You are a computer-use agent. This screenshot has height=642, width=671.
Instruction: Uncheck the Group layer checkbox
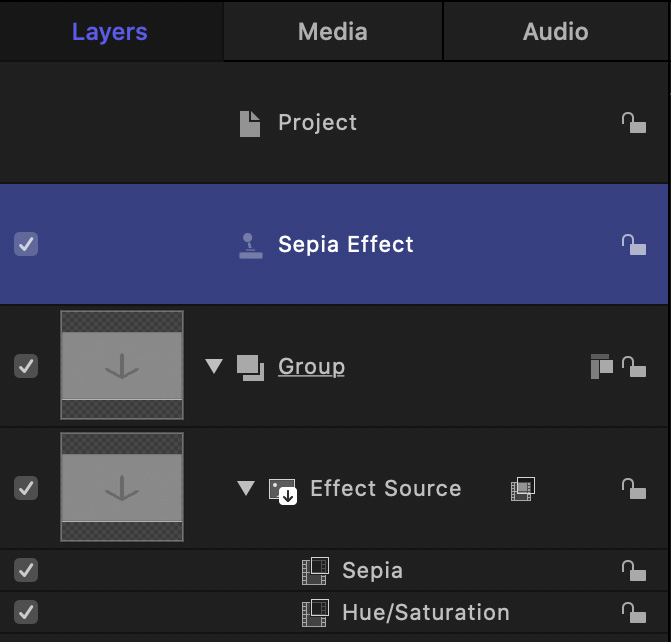click(26, 367)
